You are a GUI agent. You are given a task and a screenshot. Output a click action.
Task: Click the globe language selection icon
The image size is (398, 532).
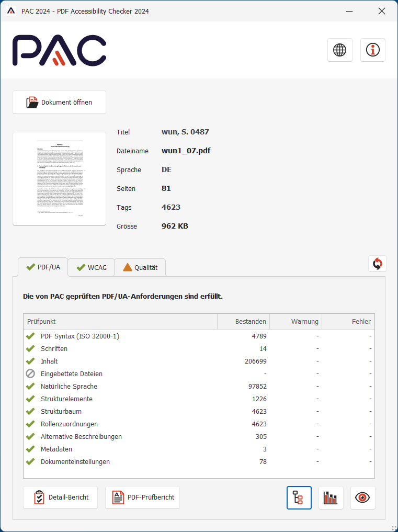pos(340,50)
